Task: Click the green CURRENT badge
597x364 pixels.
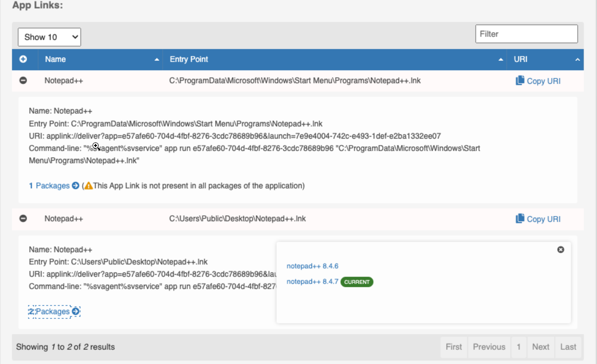Action: click(x=357, y=282)
